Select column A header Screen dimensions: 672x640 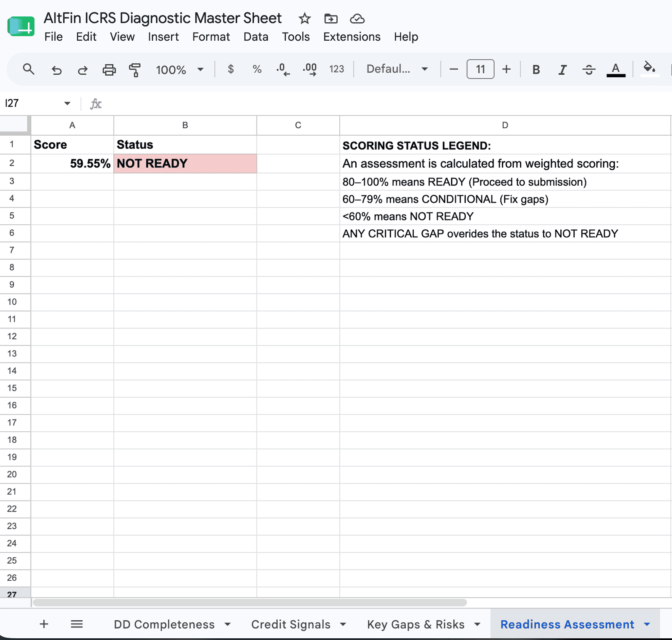coord(72,125)
